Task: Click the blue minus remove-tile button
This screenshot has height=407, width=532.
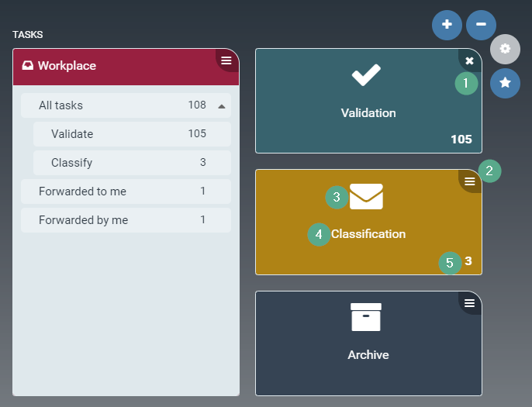Action: [x=481, y=25]
